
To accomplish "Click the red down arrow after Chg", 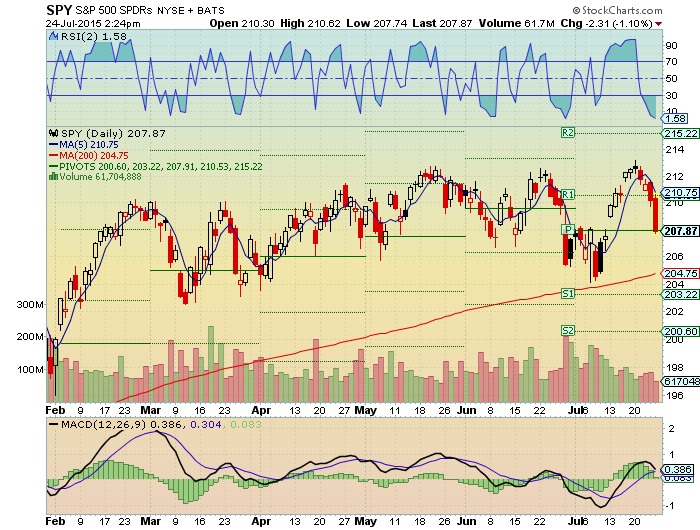I will (658, 24).
